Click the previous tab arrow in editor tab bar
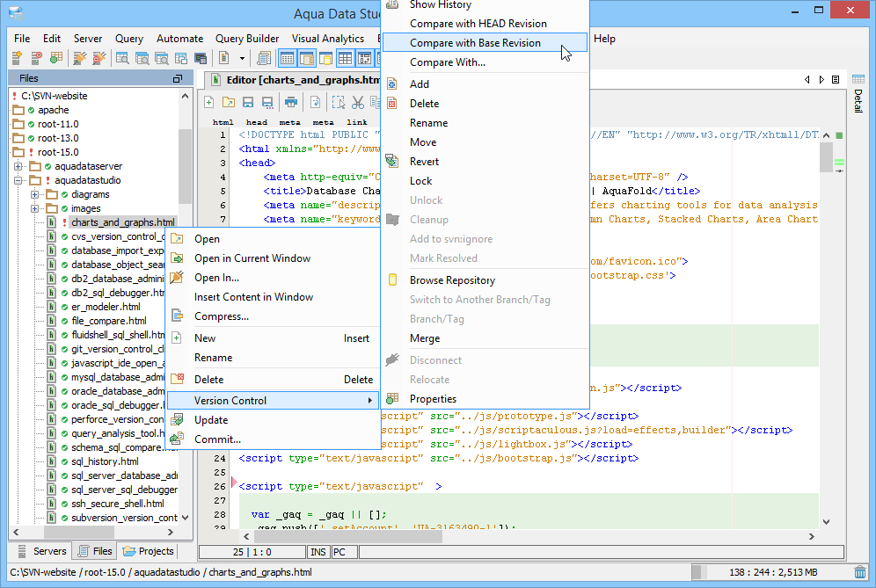Image resolution: width=876 pixels, height=588 pixels. point(807,80)
